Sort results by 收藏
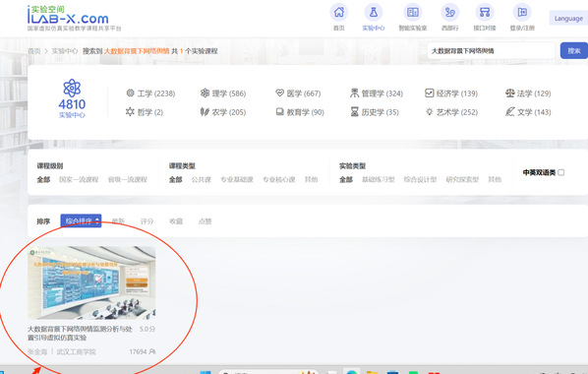 click(x=176, y=221)
